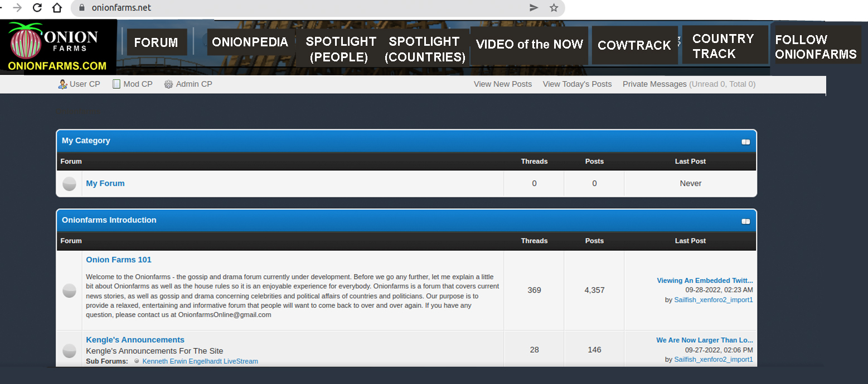The height and width of the screenshot is (384, 868).
Task: Click the Onion Farms 101 welcome description text
Action: point(293,296)
